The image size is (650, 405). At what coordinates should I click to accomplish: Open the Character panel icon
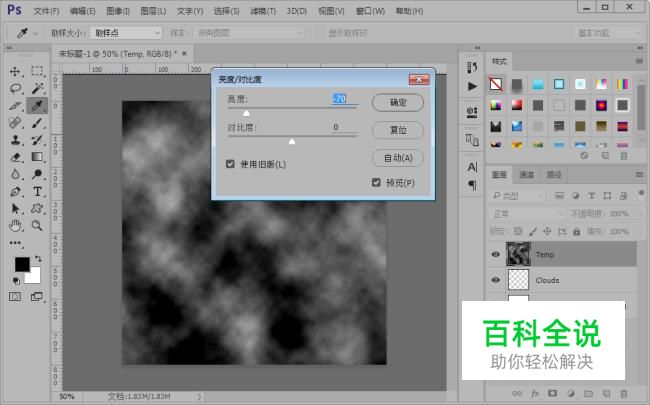pos(472,167)
